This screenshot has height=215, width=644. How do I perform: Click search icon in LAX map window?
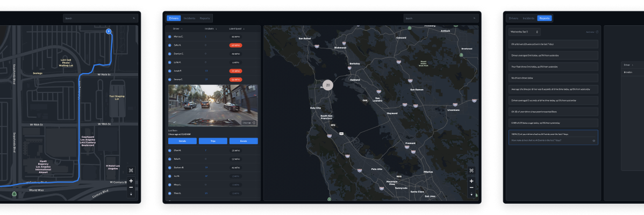pyautogui.click(x=134, y=18)
